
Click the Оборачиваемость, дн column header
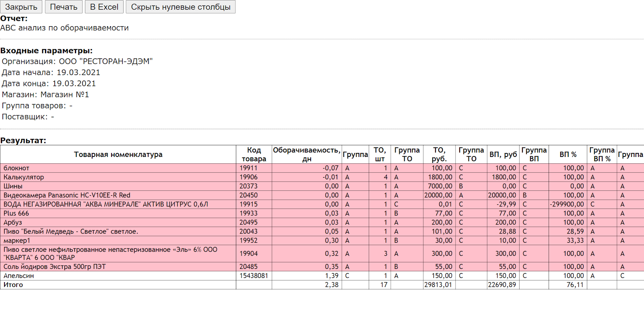pos(306,155)
